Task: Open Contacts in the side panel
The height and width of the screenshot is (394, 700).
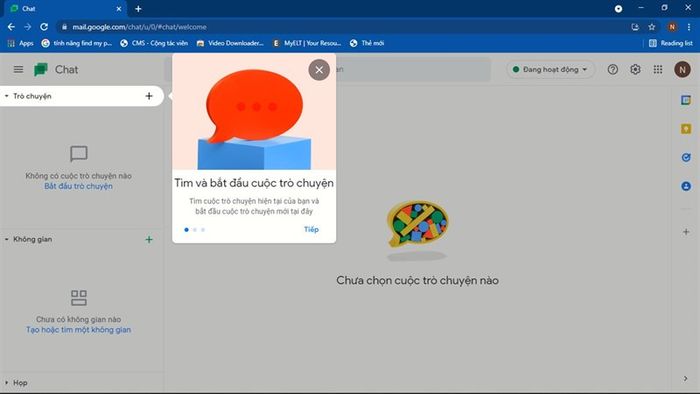Action: 686,186
